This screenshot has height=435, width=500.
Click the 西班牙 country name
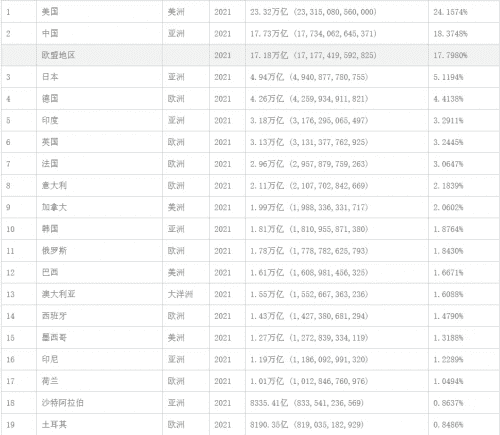(x=54, y=316)
